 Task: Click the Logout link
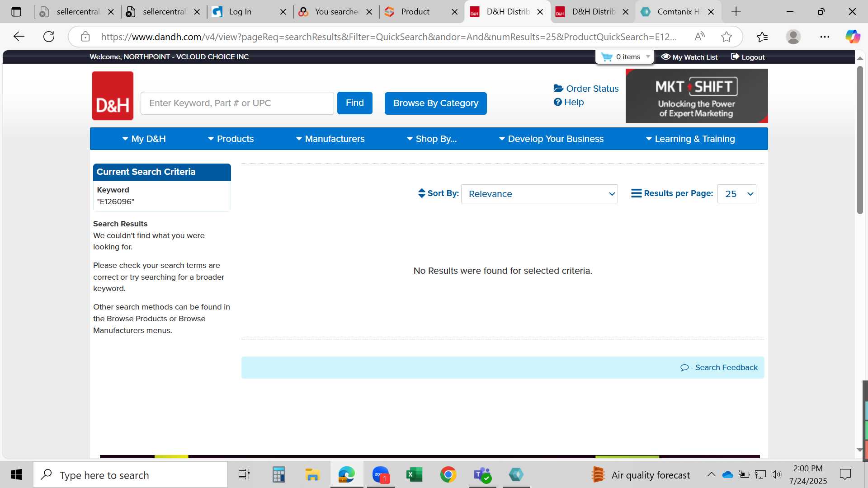748,57
